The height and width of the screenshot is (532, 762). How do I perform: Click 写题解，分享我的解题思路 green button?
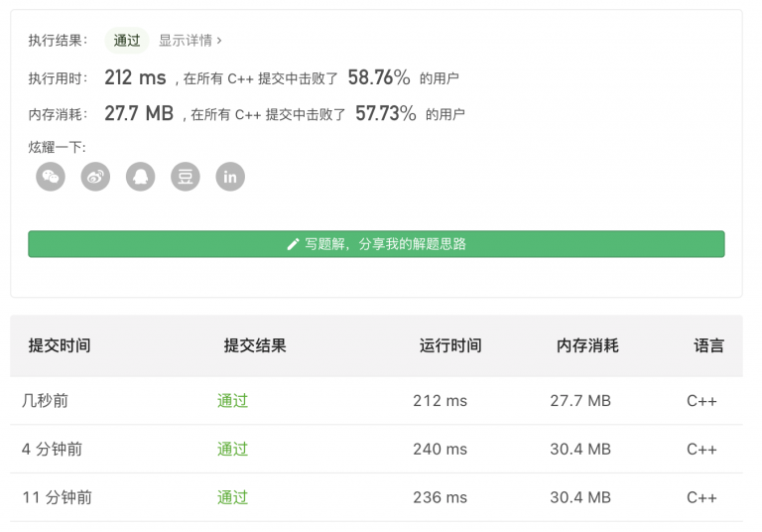pos(376,244)
